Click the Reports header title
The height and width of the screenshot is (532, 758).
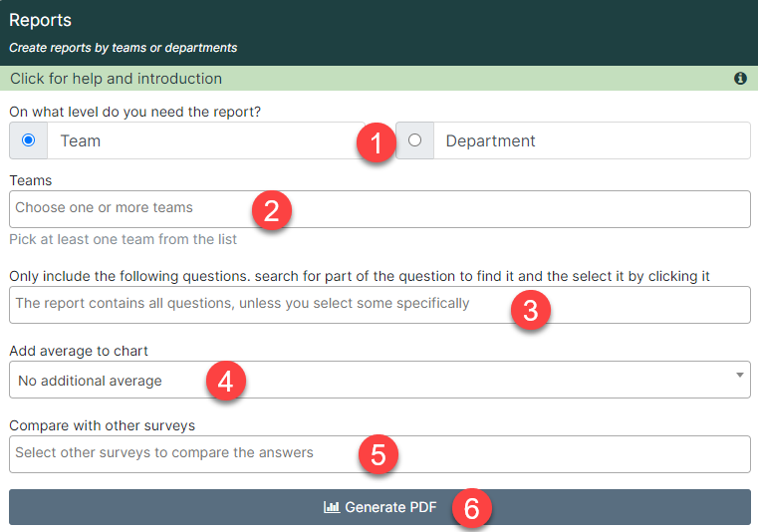pyautogui.click(x=40, y=20)
